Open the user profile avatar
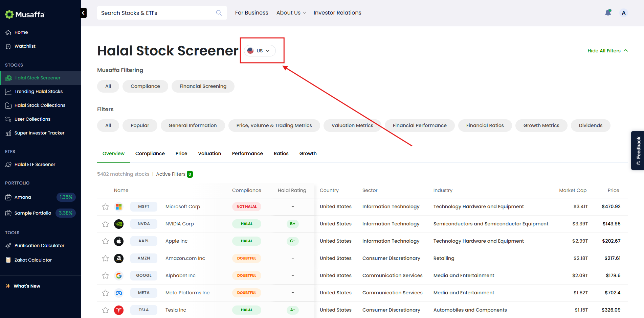The width and height of the screenshot is (644, 318). (623, 13)
